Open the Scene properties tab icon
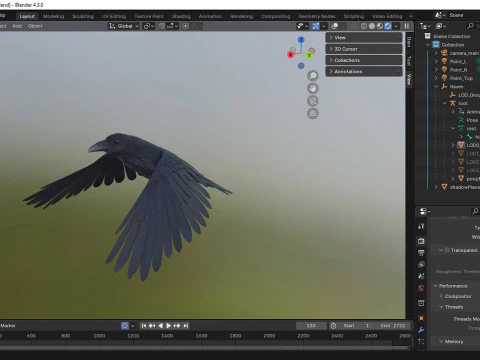 click(x=421, y=276)
